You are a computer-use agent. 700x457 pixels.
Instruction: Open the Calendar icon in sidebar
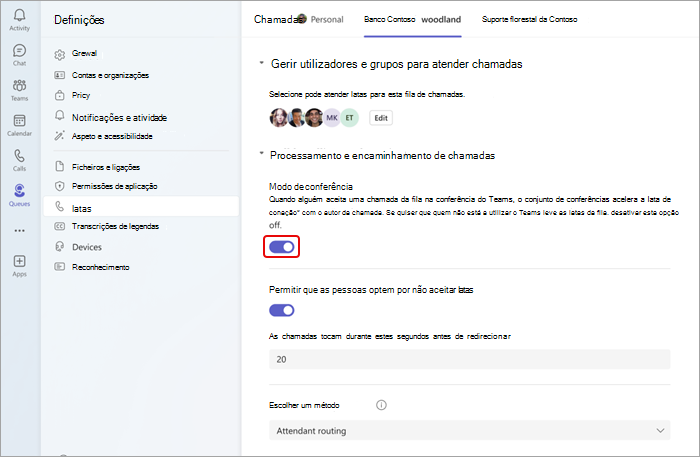pyautogui.click(x=19, y=120)
